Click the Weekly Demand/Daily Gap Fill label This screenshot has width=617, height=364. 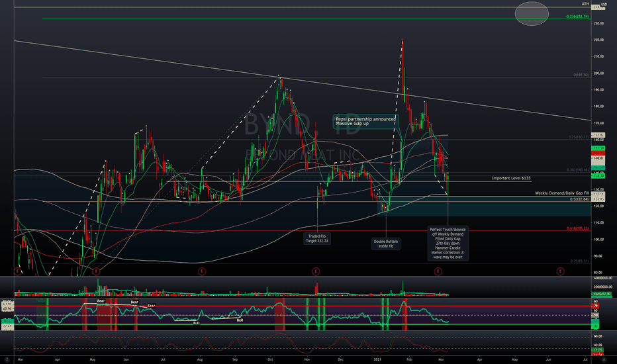pyautogui.click(x=562, y=193)
